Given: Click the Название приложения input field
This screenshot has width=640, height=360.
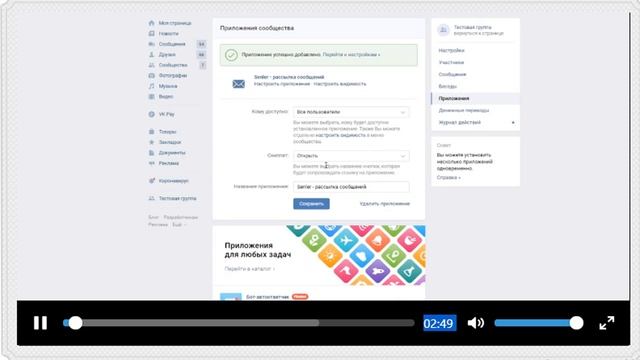Looking at the screenshot, I should [x=351, y=187].
